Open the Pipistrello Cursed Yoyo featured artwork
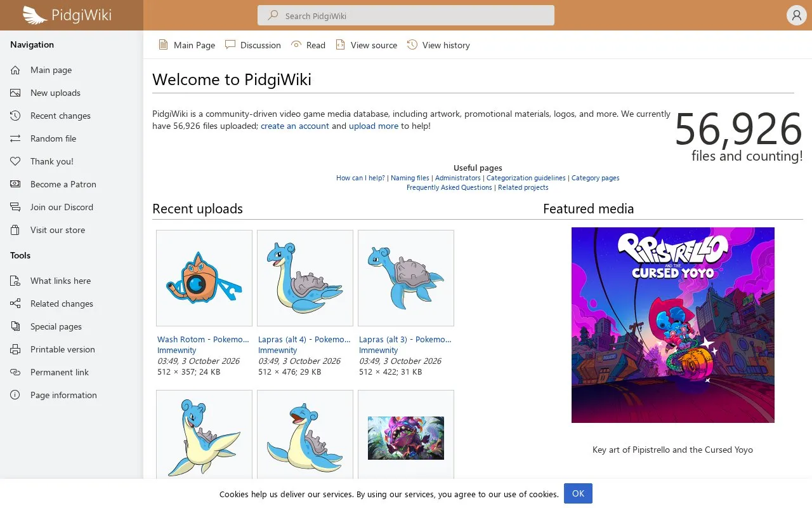 click(x=673, y=325)
